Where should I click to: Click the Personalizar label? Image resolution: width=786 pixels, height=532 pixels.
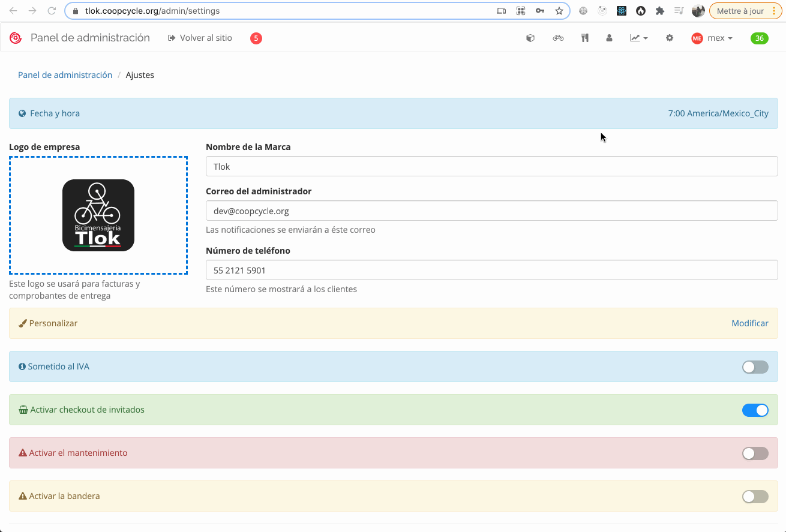53,323
